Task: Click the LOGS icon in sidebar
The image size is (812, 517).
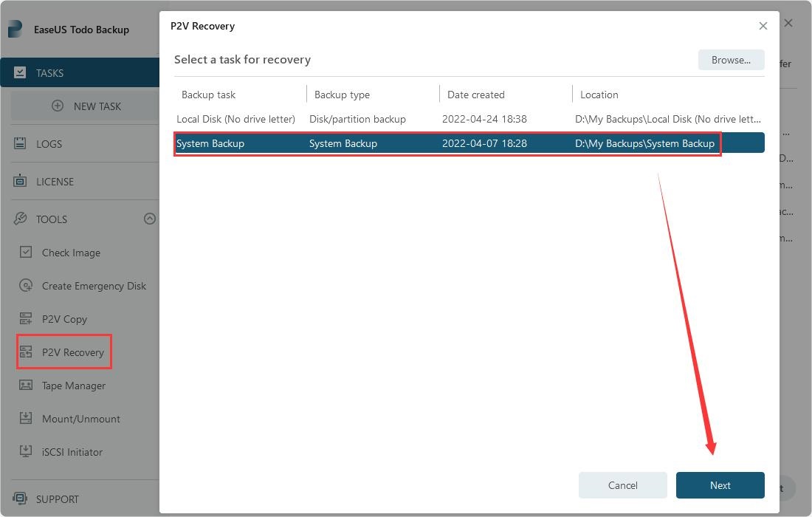Action: [20, 143]
